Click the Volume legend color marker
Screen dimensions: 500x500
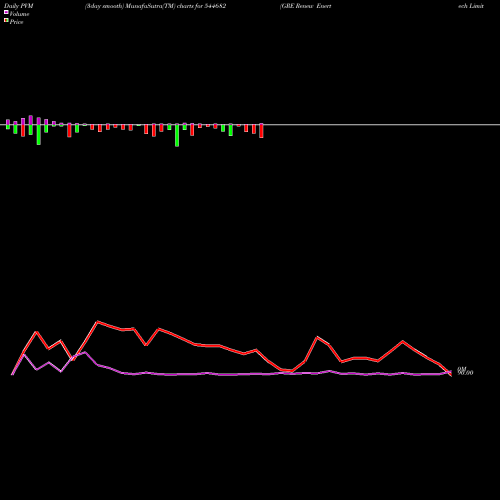coord(6,12)
